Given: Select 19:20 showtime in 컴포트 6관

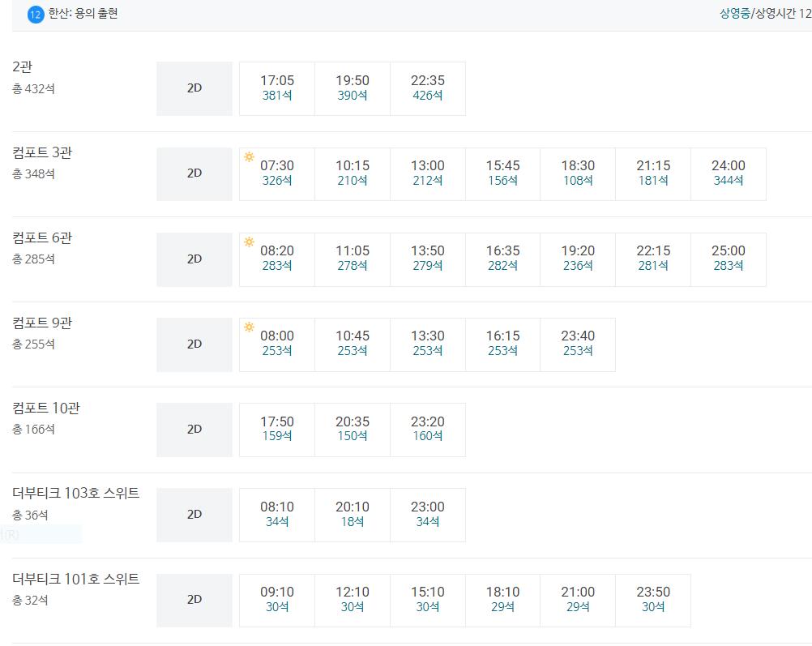Looking at the screenshot, I should [x=578, y=259].
